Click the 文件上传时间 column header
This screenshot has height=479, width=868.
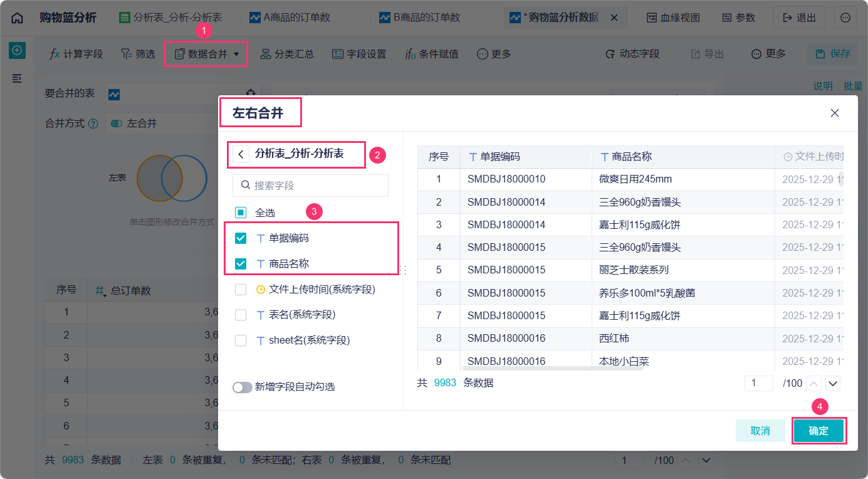click(x=809, y=157)
